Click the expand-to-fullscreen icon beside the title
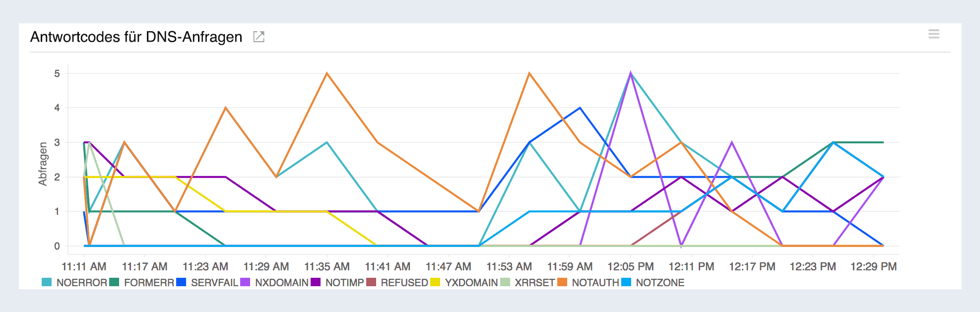Screen dimensions: 980x312 [x=259, y=36]
